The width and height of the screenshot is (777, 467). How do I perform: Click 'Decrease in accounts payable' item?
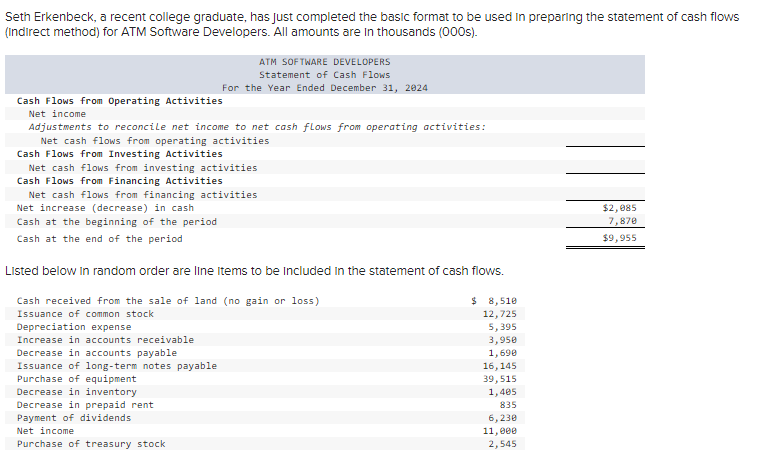(97, 353)
